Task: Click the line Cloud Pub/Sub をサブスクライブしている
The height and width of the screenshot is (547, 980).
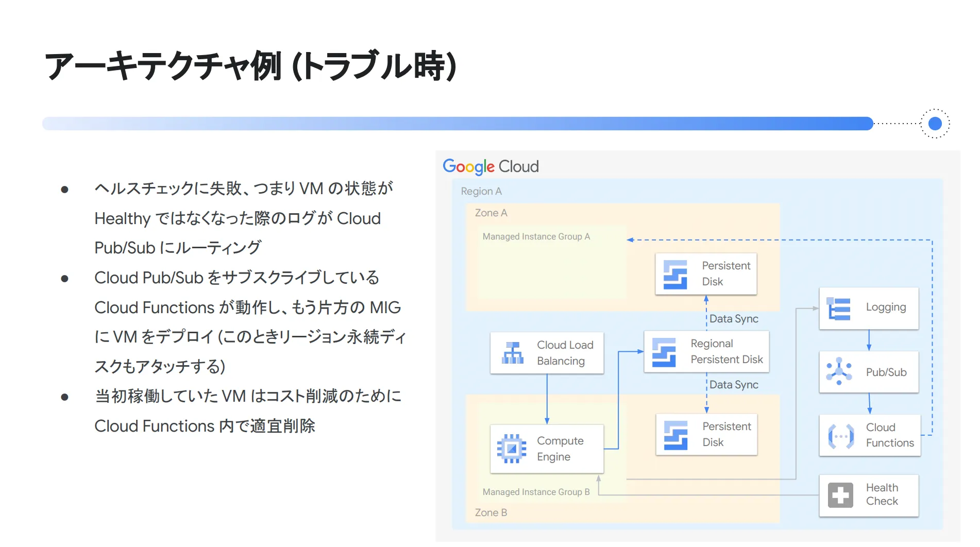Action: pos(237,278)
